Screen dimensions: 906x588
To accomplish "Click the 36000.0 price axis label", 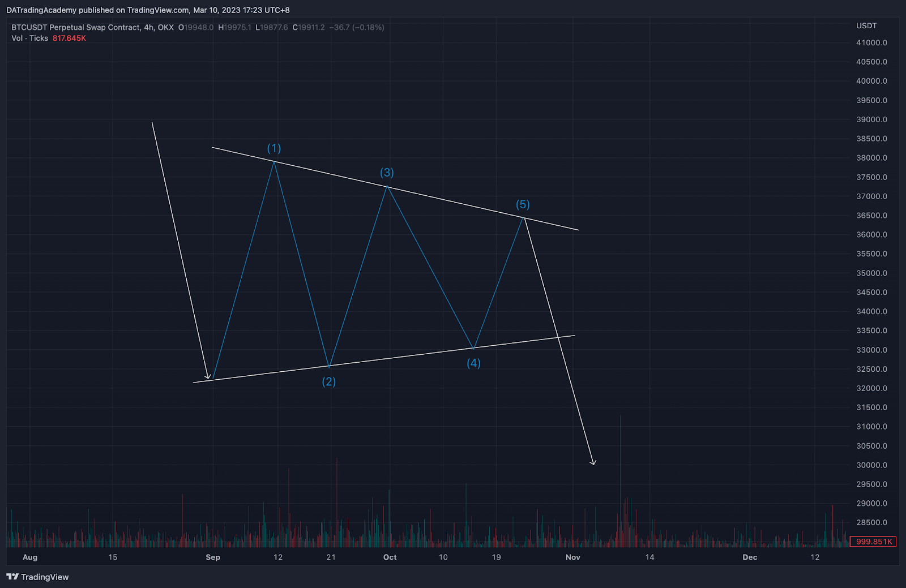I will point(872,235).
